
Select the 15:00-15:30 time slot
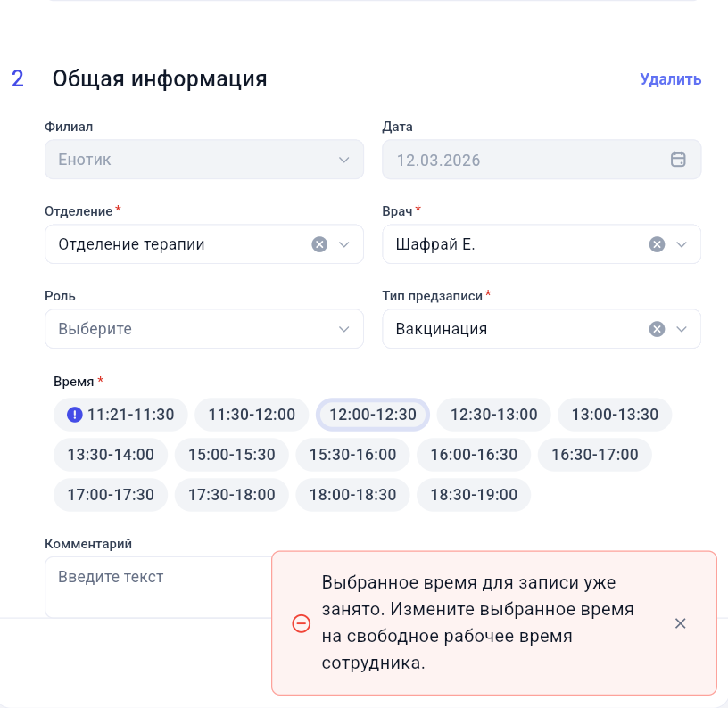(x=232, y=455)
